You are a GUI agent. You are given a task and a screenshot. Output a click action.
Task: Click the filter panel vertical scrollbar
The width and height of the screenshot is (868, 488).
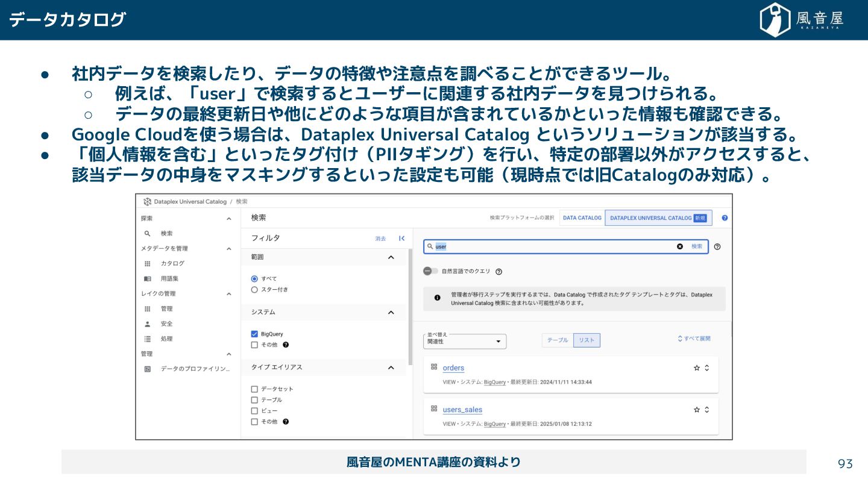pos(410,306)
